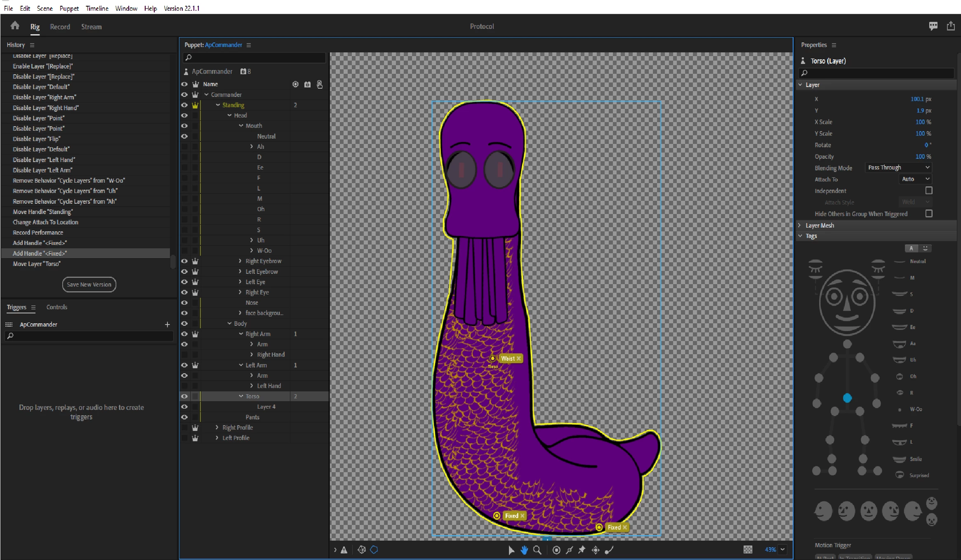Select the Zoom magnifier tool
This screenshot has width=961, height=560.
(x=537, y=550)
